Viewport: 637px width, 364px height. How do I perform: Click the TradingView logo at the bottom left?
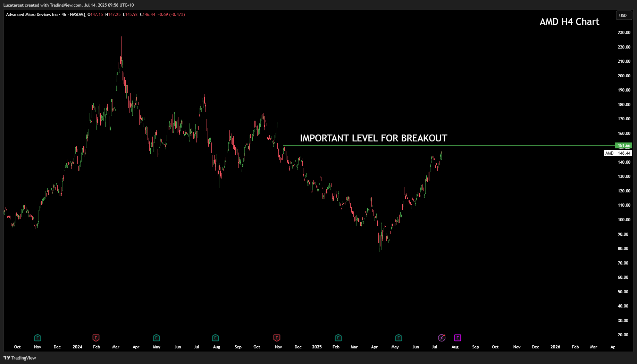click(x=20, y=358)
